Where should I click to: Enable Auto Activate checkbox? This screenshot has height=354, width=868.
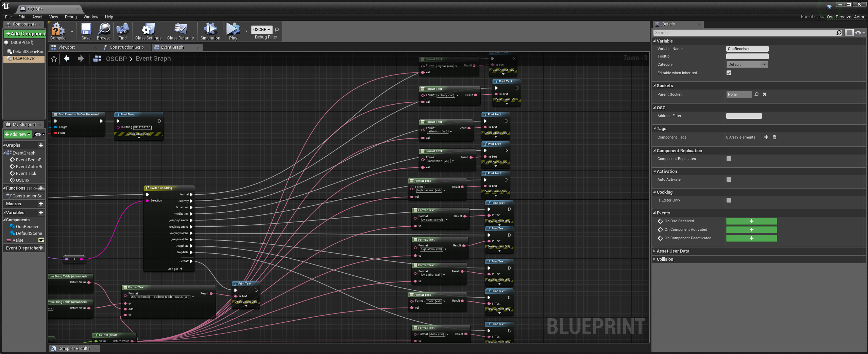729,179
